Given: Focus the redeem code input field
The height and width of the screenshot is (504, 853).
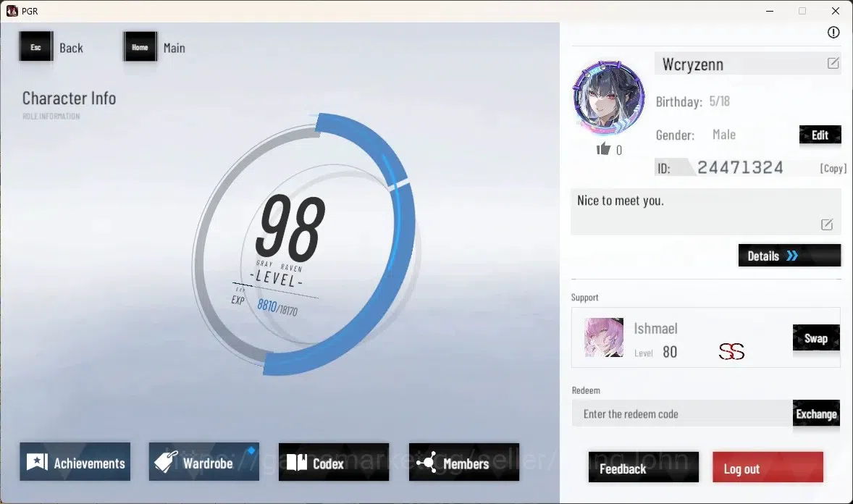Looking at the screenshot, I should click(682, 413).
